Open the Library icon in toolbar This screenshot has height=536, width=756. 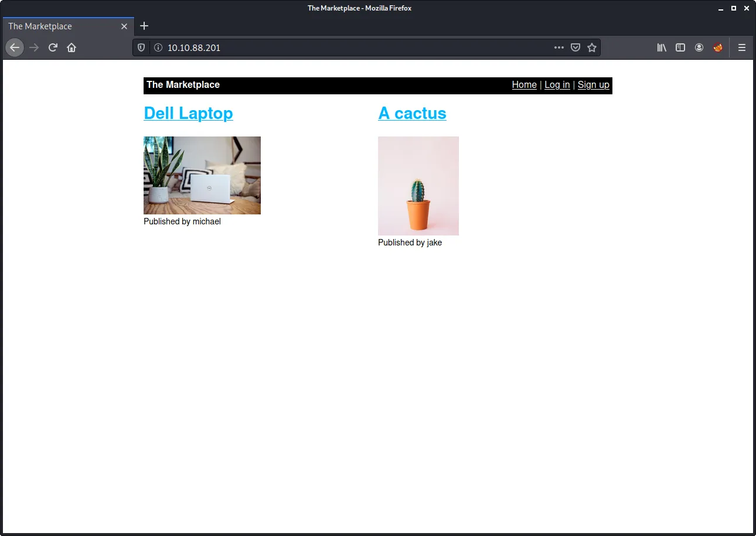[x=662, y=47]
